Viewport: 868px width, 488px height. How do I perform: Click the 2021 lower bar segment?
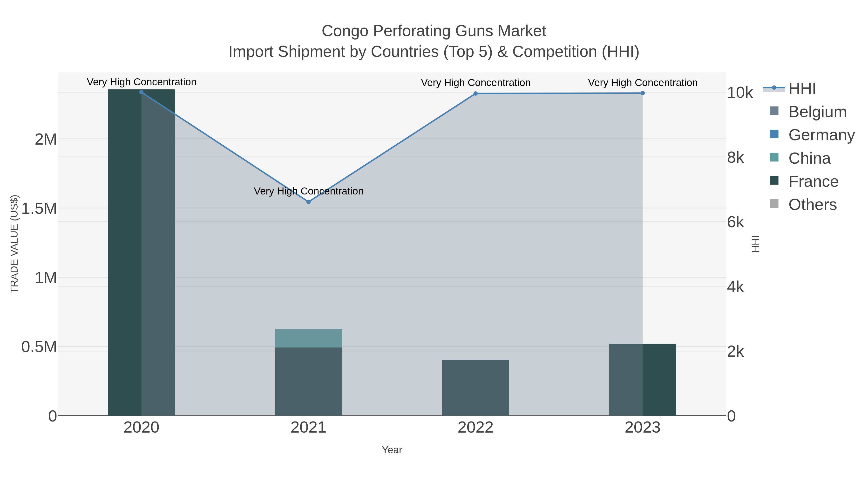coord(308,381)
